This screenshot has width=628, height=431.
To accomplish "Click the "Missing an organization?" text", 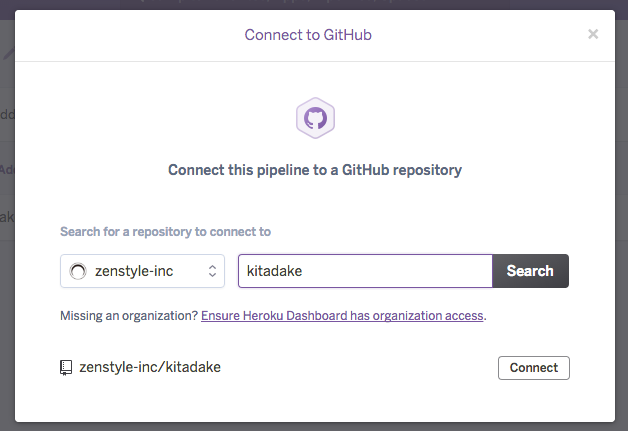I will point(129,316).
